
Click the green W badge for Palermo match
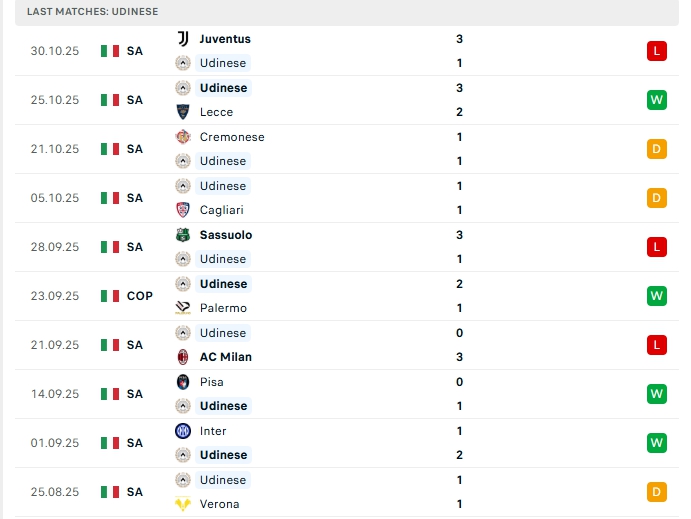[x=656, y=296]
